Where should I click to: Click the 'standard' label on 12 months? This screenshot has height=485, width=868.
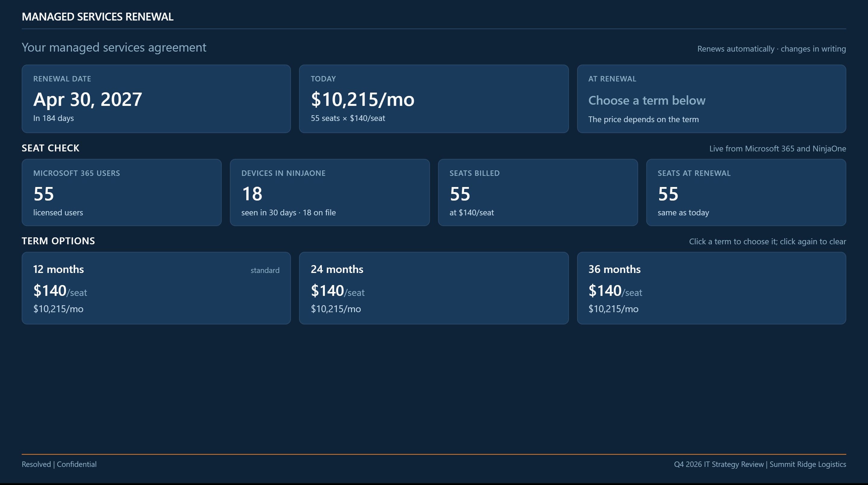[x=265, y=271]
